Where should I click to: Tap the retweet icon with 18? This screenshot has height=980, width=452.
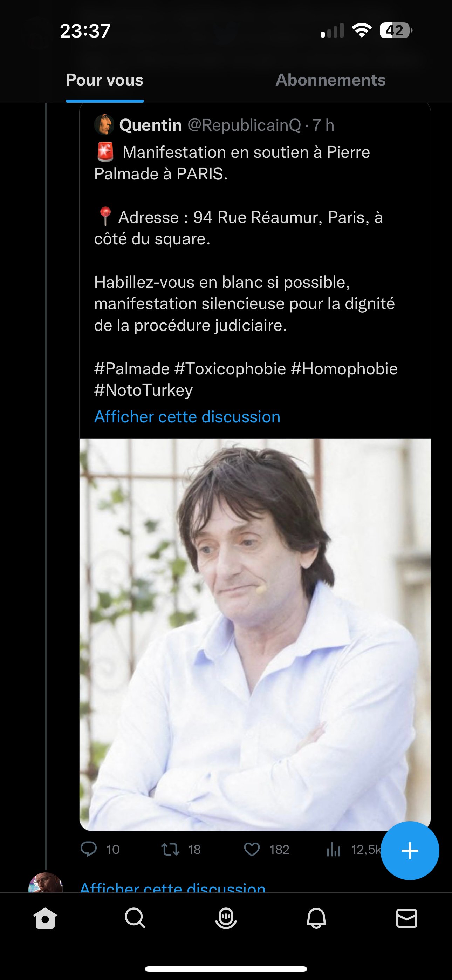click(x=170, y=850)
